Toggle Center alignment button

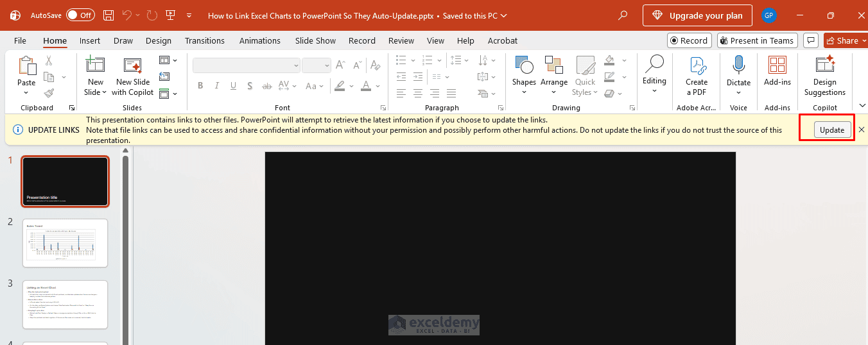(x=418, y=93)
